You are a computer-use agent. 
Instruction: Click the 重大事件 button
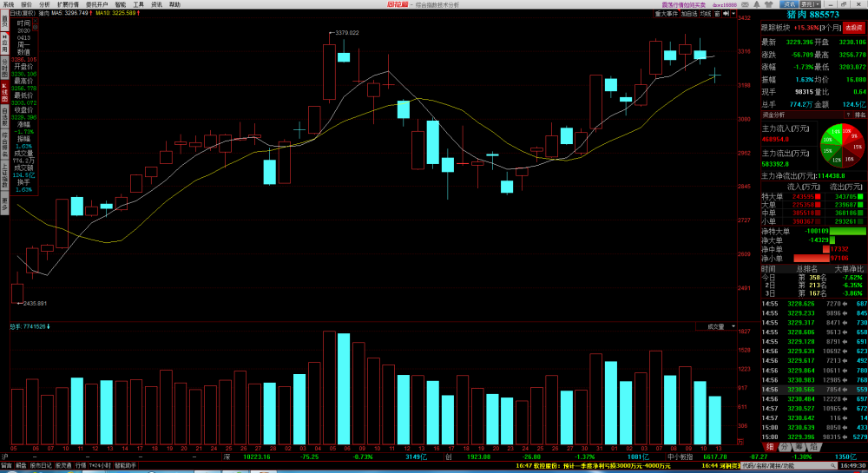pyautogui.click(x=667, y=13)
